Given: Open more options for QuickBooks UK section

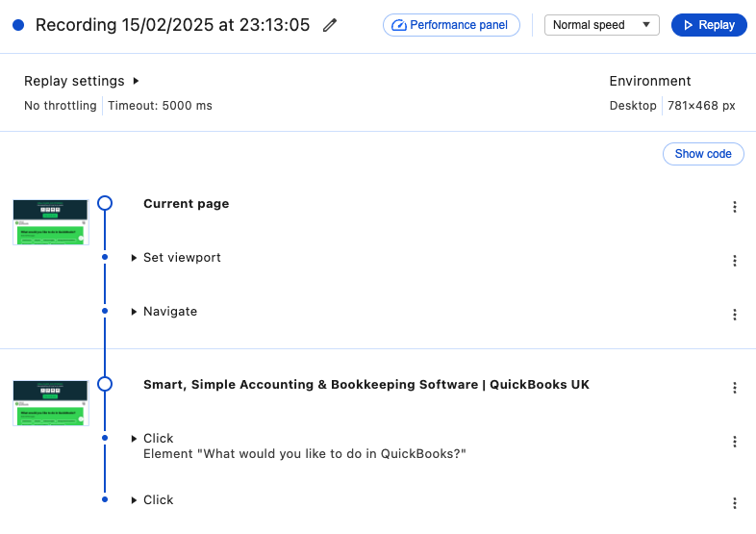Looking at the screenshot, I should click(x=734, y=388).
